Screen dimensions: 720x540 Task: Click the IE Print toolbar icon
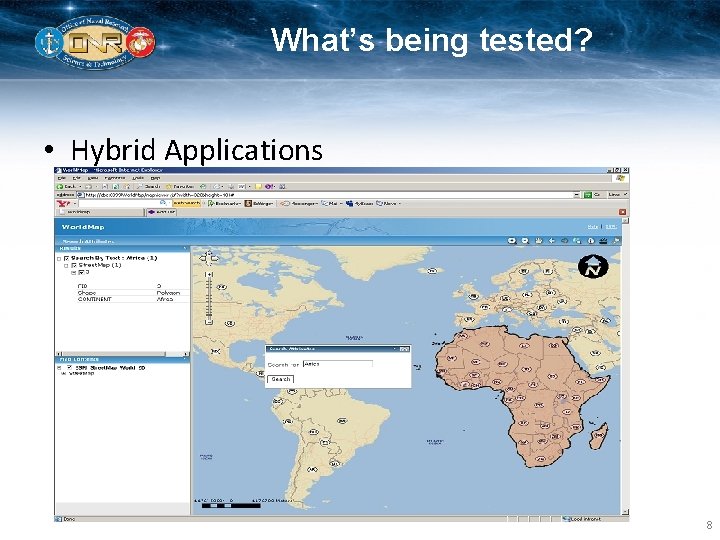(x=231, y=187)
